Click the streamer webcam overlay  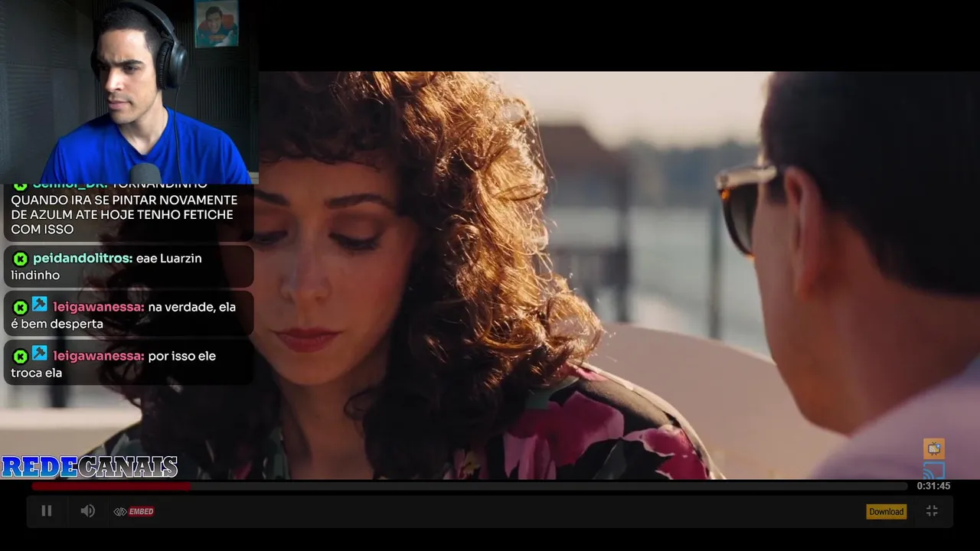[129, 92]
